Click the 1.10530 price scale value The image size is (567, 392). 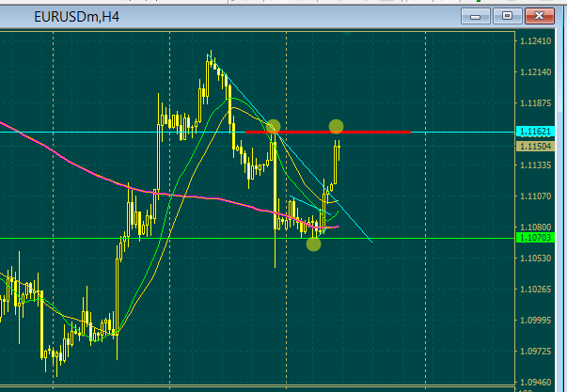click(x=536, y=259)
